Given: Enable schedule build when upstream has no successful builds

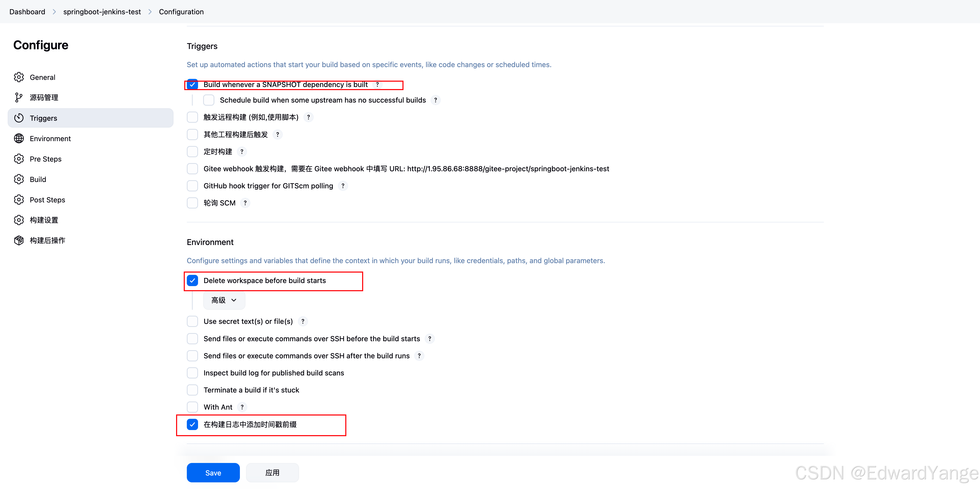Looking at the screenshot, I should click(x=209, y=100).
